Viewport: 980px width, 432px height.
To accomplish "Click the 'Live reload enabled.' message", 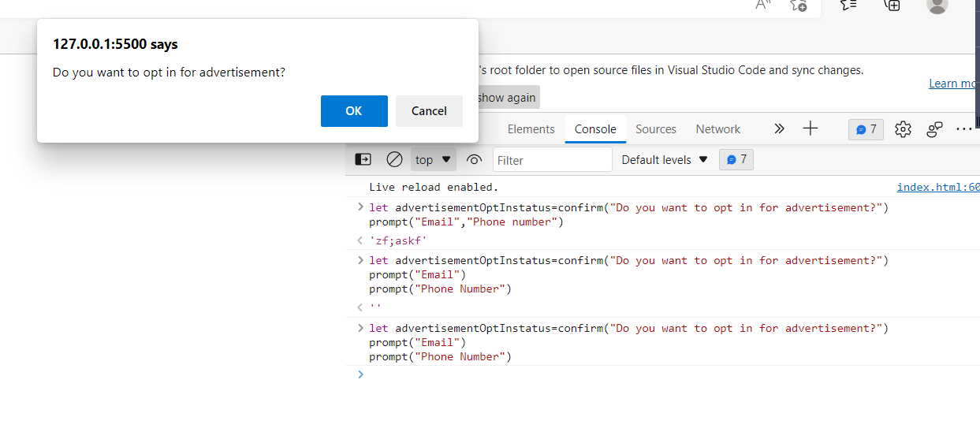I will point(434,187).
